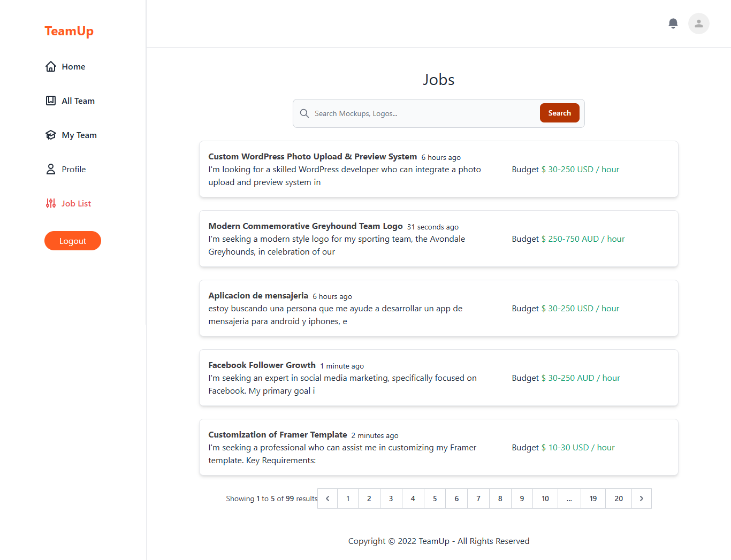Open user avatar profile icon
731x560 pixels.
coord(699,24)
